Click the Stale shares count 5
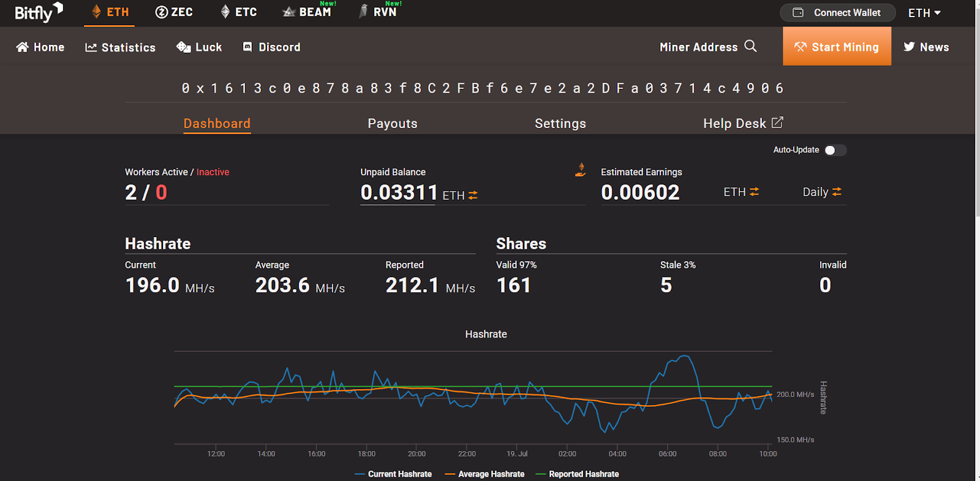The height and width of the screenshot is (481, 980). (666, 286)
